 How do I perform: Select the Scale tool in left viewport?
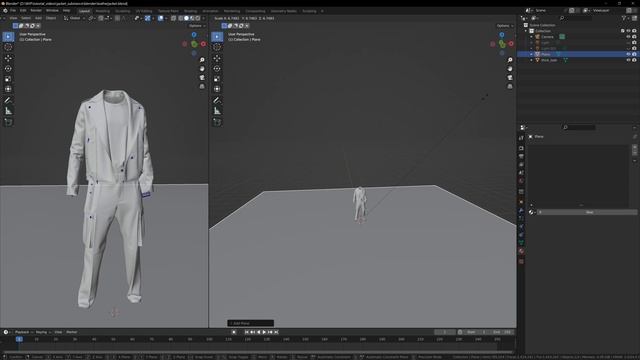[x=8, y=79]
